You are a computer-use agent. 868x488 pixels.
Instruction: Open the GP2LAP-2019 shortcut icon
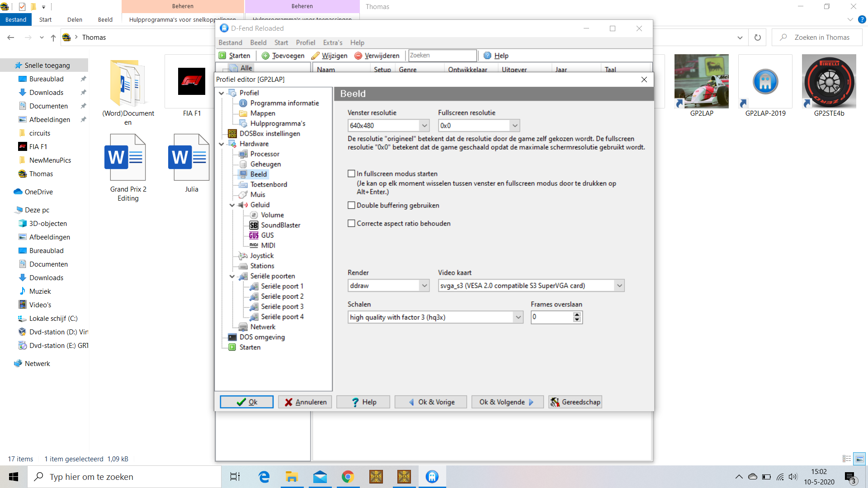(x=765, y=82)
